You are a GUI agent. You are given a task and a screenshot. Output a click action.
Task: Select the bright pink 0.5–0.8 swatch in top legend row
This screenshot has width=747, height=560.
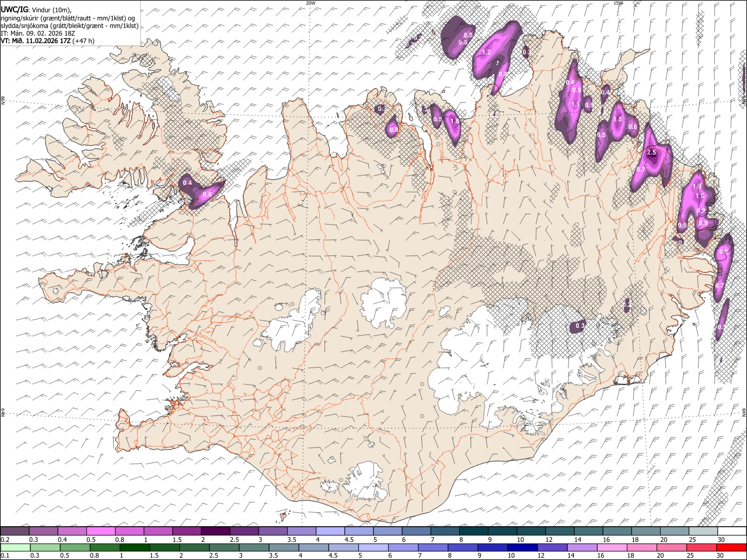tap(100, 531)
